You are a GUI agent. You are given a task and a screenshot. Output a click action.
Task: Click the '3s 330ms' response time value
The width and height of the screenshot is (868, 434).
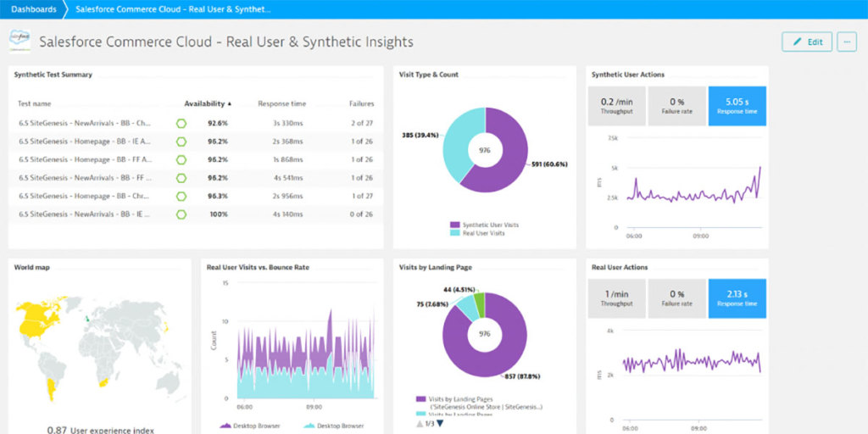287,123
